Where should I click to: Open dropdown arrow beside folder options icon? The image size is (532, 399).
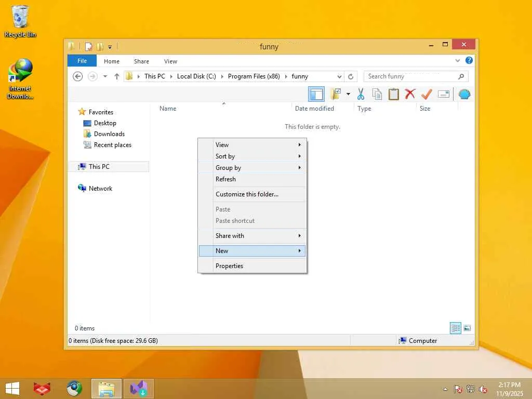(348, 94)
